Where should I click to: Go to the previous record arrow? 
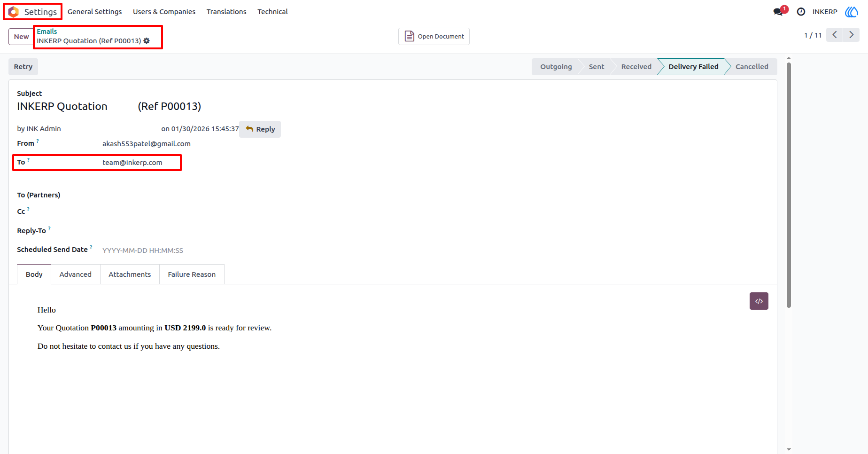pyautogui.click(x=835, y=35)
